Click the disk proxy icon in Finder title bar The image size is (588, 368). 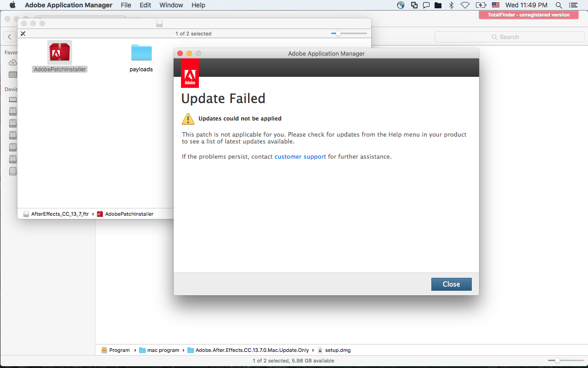point(159,23)
